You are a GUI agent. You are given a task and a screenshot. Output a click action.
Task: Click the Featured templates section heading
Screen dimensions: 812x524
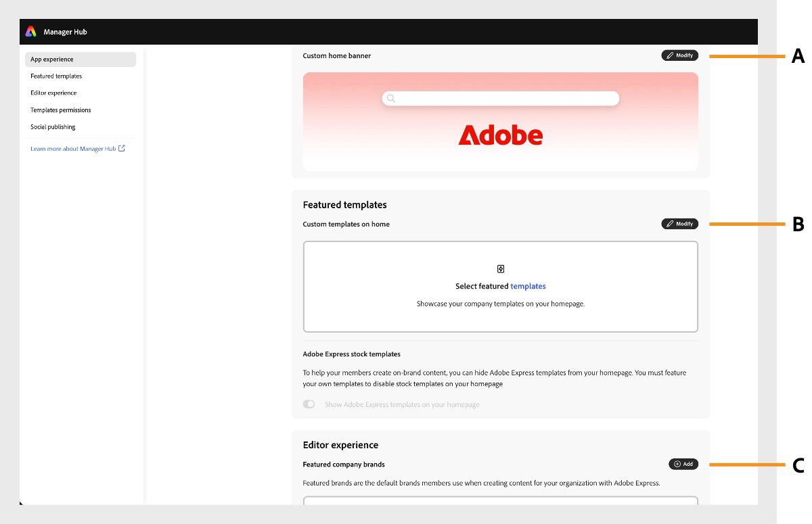pos(345,205)
